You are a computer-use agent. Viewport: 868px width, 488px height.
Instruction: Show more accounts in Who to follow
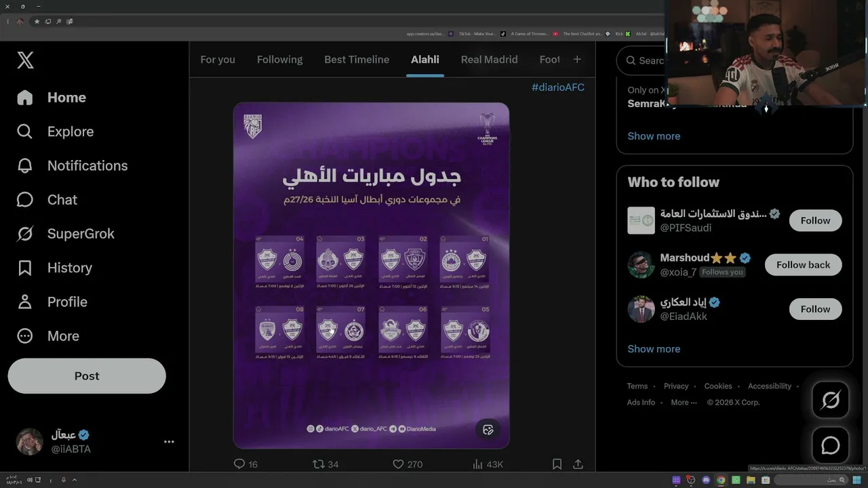tap(654, 349)
